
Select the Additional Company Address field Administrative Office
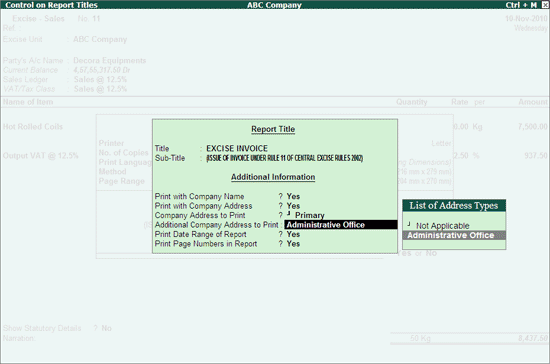point(341,225)
